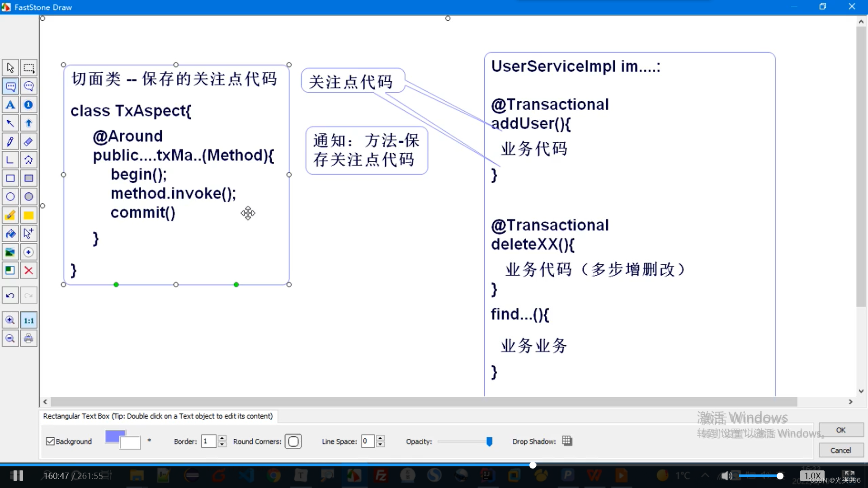
Task: Undo the last drawing action
Action: pos(10,296)
